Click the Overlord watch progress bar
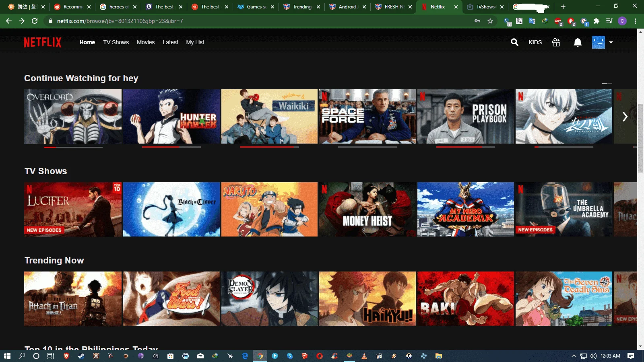 73,147
